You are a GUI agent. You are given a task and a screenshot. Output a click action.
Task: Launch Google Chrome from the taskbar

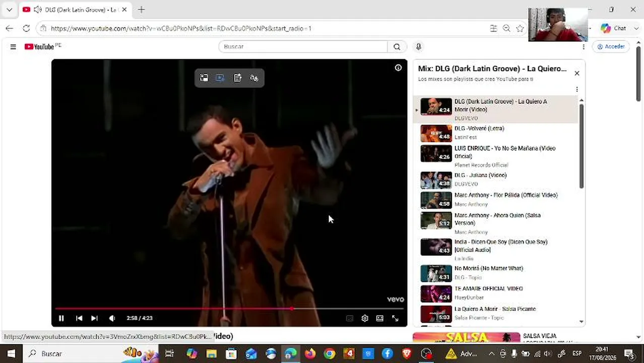[x=330, y=353]
